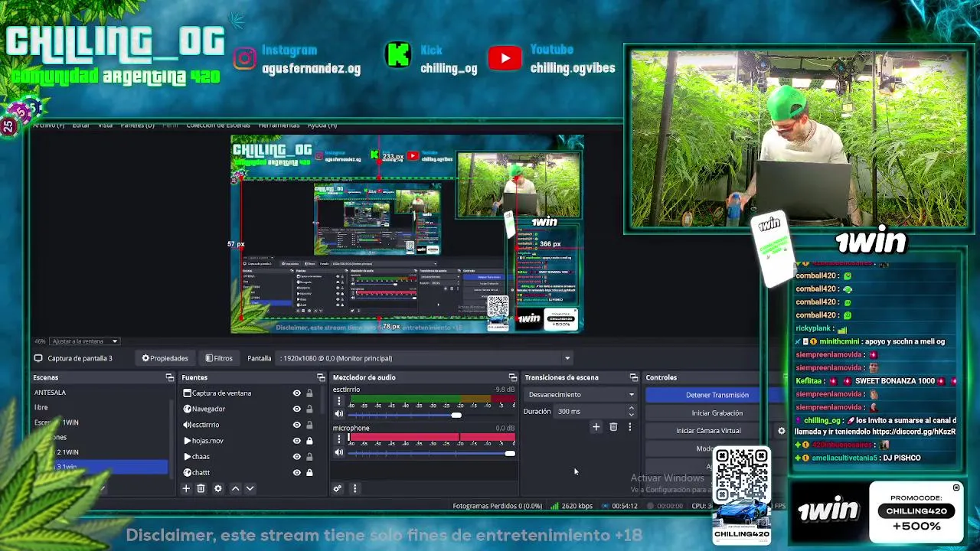Viewport: 980px width, 551px height.
Task: Hide the esctirrrio source
Action: [x=297, y=425]
